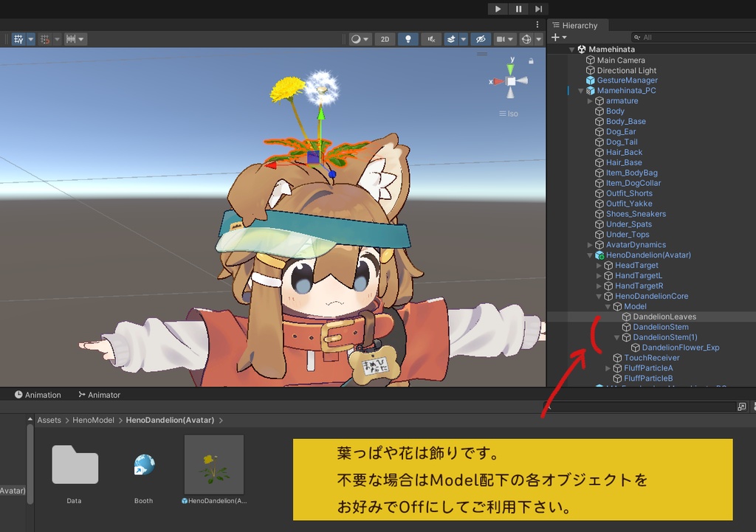
Task: Switch to the Animator tab
Action: (x=100, y=395)
